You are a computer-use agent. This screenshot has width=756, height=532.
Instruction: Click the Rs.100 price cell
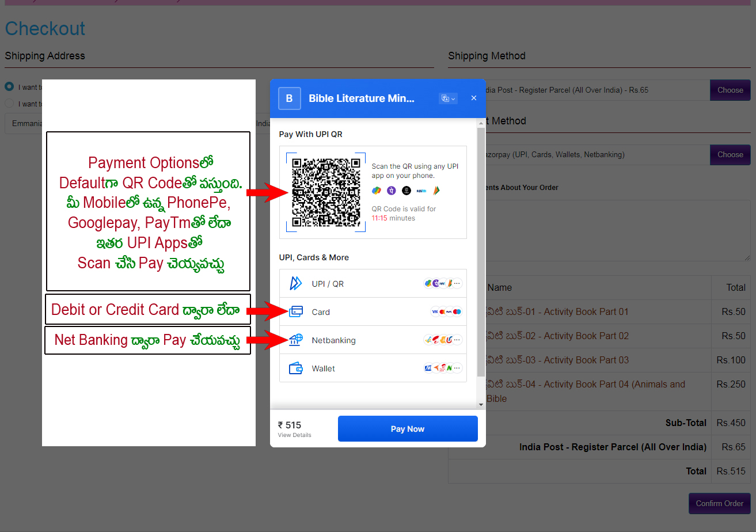[x=731, y=360]
